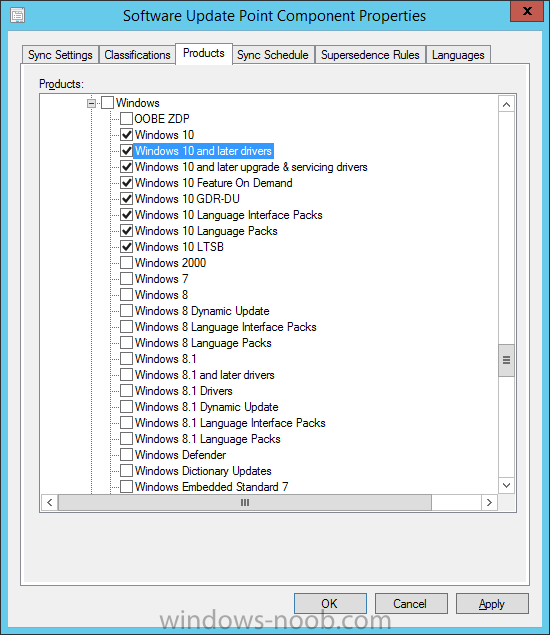Viewport: 550px width, 635px height.
Task: Open the Classifications tab
Action: point(137,55)
